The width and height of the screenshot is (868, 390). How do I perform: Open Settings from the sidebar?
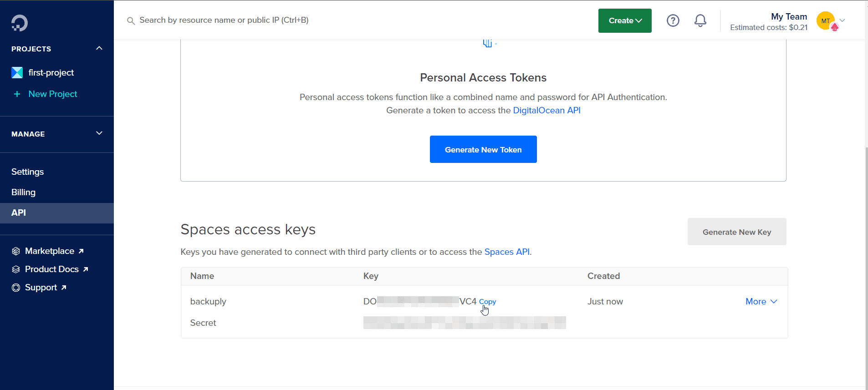27,172
